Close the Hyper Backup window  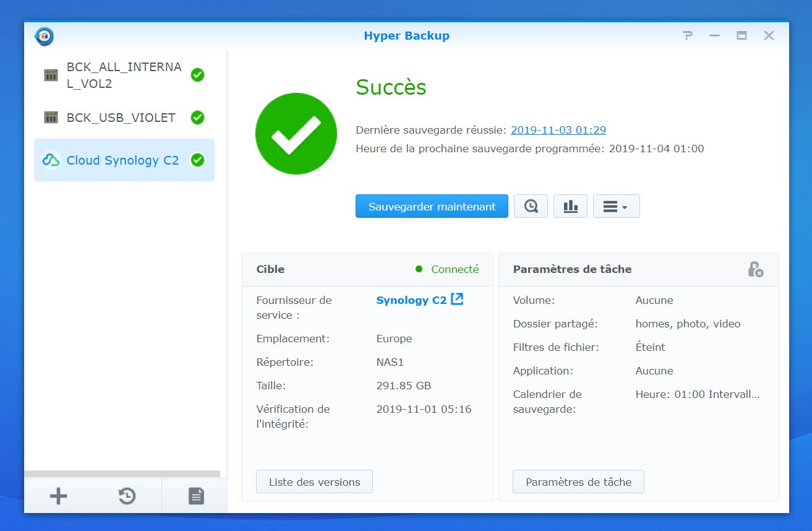coord(769,36)
